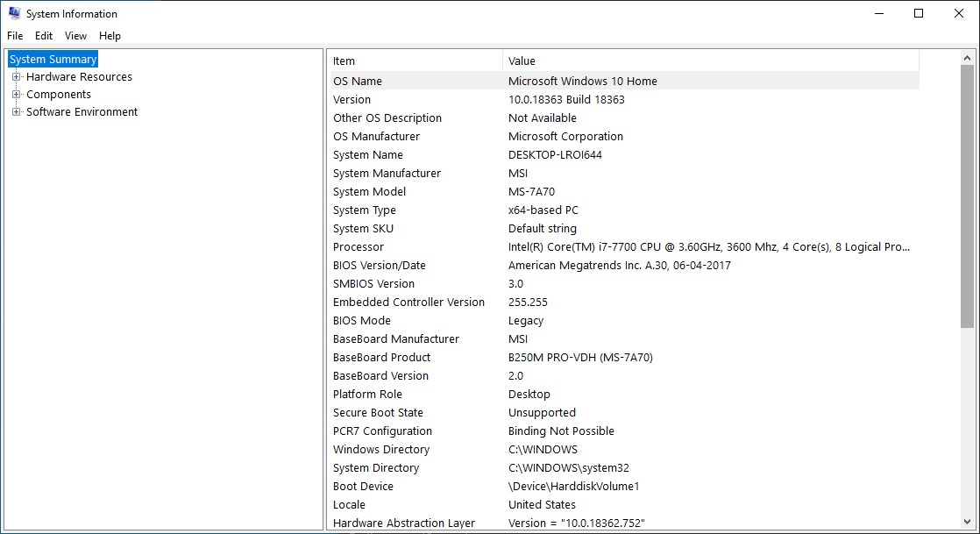
Task: Select System Summary in the left pane
Action: [x=53, y=59]
